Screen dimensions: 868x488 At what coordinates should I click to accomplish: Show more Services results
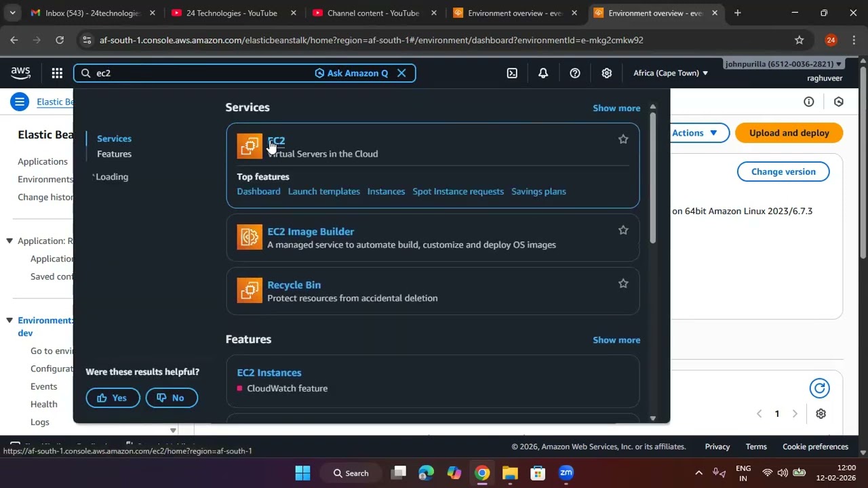616,108
